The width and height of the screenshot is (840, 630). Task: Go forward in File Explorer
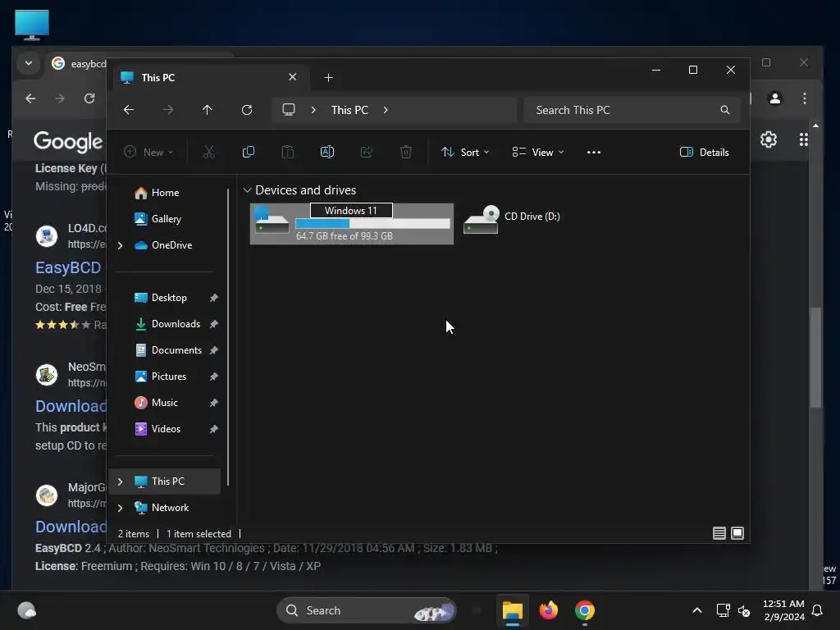coord(168,110)
